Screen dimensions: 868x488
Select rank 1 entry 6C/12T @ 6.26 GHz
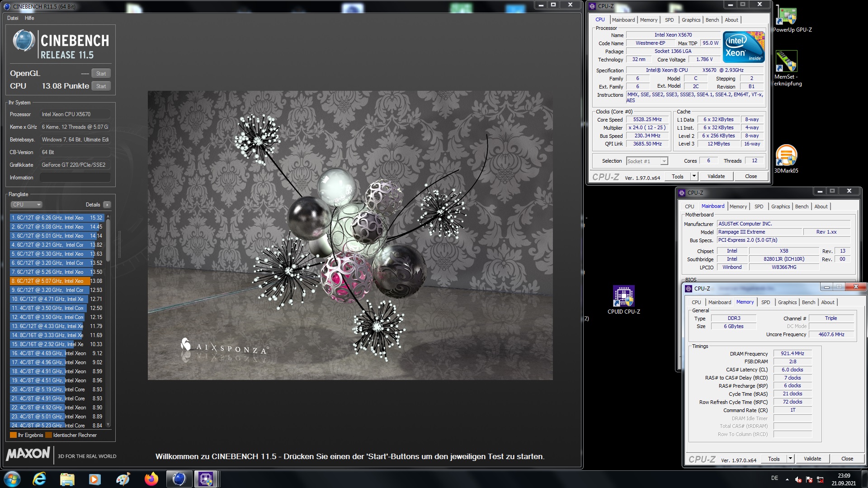[x=57, y=218]
